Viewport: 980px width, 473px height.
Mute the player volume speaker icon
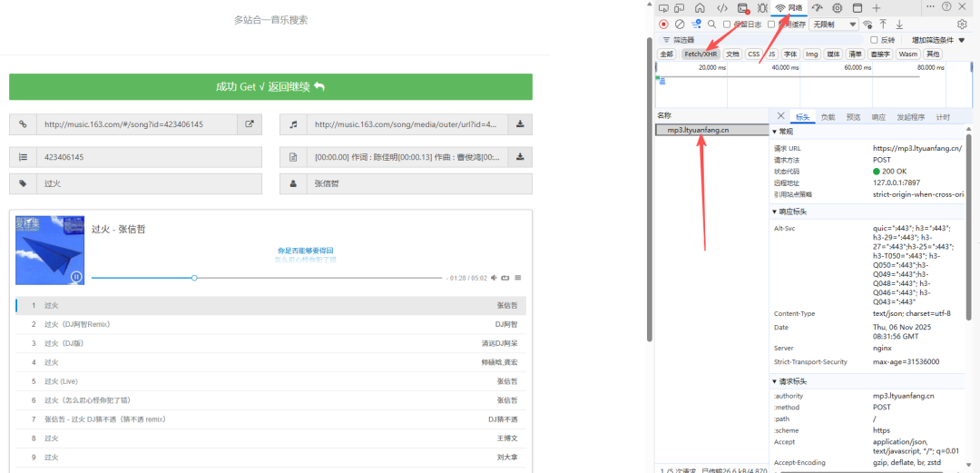[x=494, y=278]
